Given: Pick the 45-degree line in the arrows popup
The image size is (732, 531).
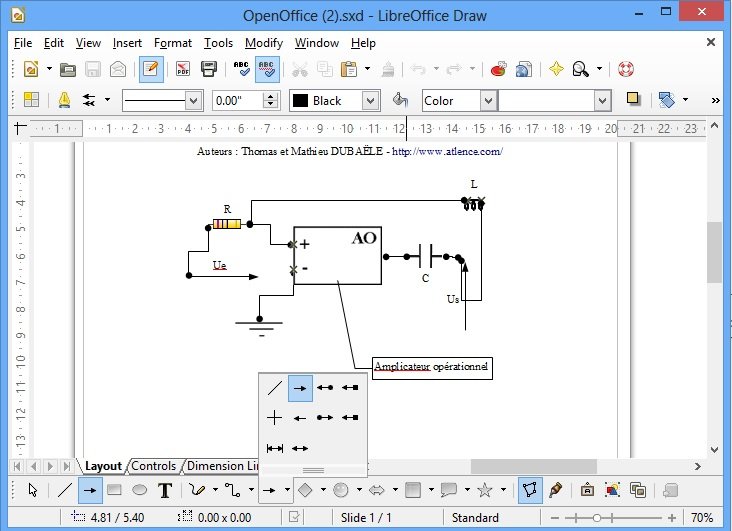Looking at the screenshot, I should point(274,388).
